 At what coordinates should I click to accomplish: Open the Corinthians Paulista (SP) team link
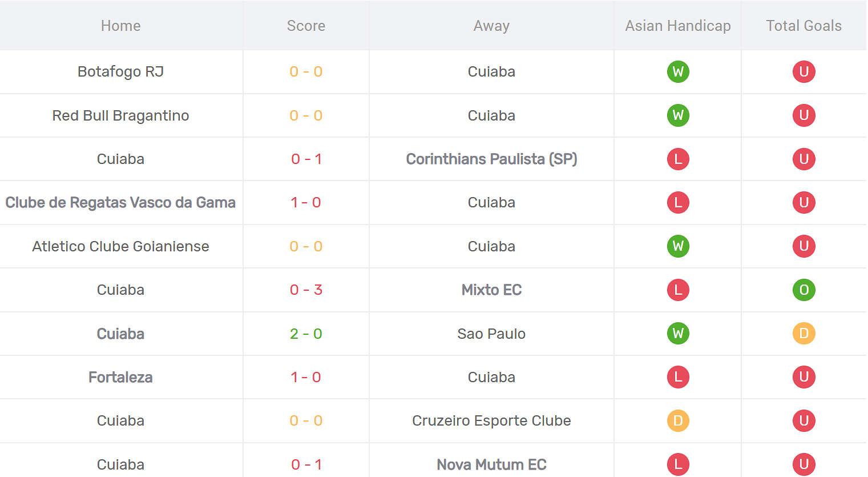point(491,159)
